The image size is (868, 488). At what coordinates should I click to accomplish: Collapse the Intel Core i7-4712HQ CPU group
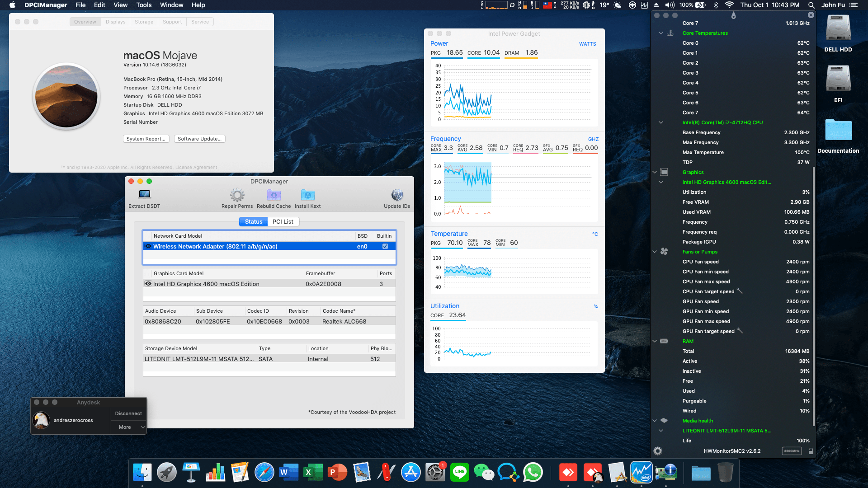(x=661, y=122)
